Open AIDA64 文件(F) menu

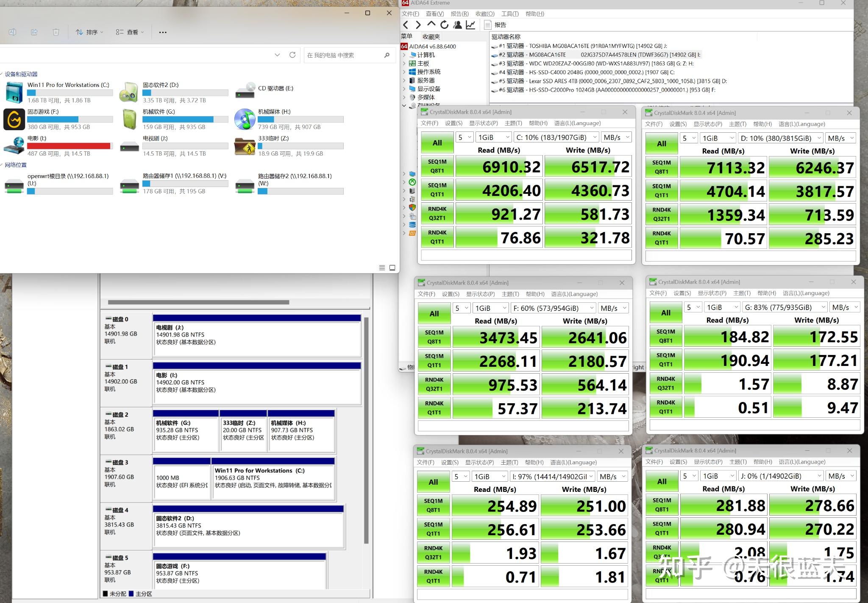pos(410,14)
